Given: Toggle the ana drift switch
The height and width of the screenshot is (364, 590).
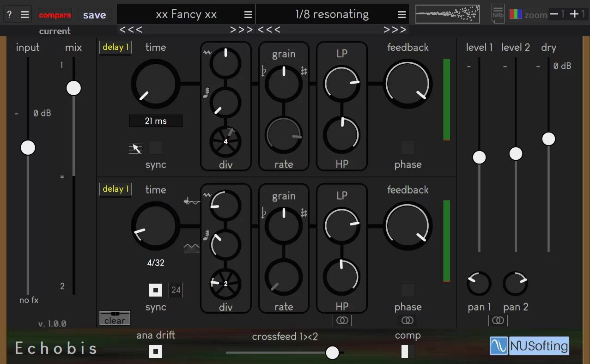Looking at the screenshot, I should point(156,352).
